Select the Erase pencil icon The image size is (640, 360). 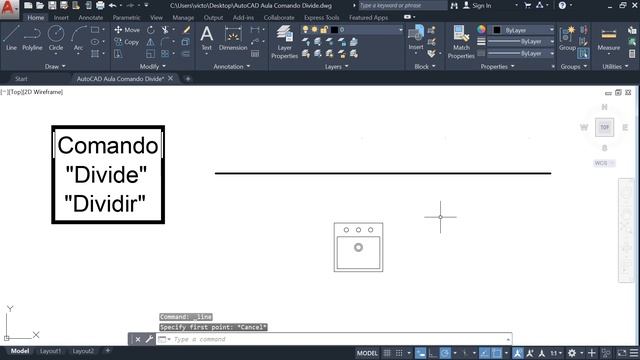pos(187,30)
